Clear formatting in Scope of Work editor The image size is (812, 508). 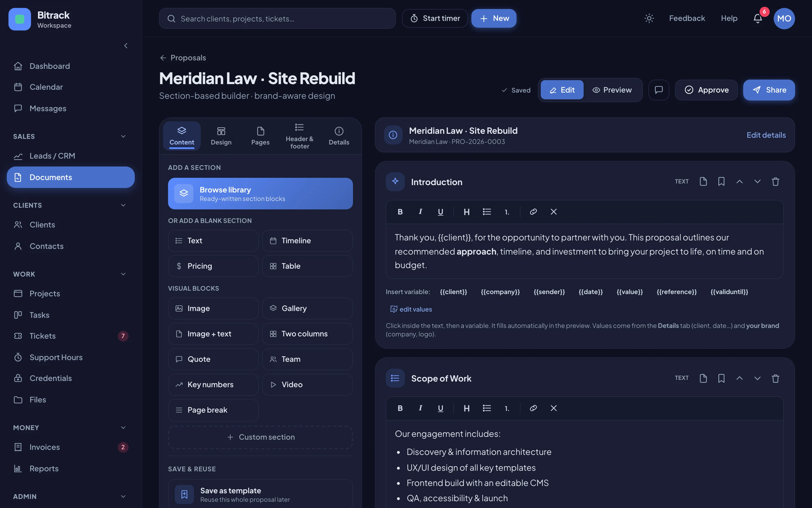554,408
